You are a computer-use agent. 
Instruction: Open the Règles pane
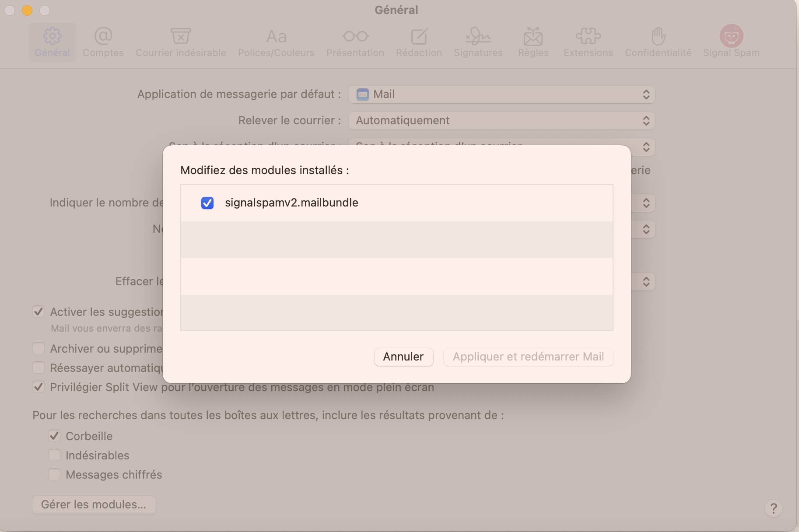point(533,42)
